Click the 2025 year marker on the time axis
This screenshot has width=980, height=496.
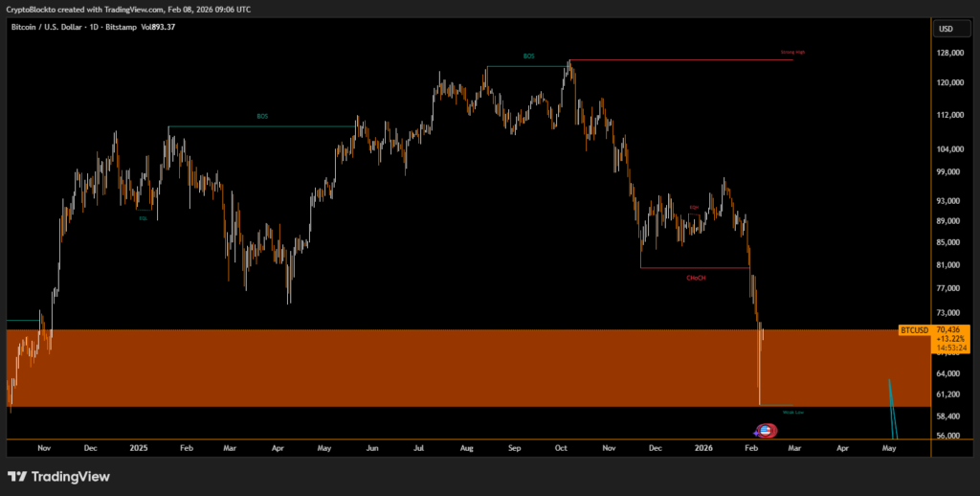pos(139,447)
